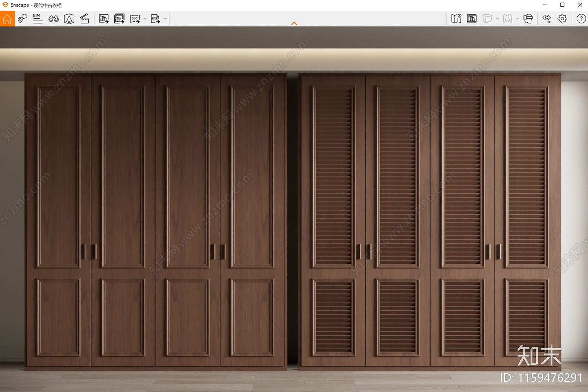Expand the wings mode dropdown arrow
Image resolution: width=588 pixels, height=392 pixels.
tap(517, 19)
